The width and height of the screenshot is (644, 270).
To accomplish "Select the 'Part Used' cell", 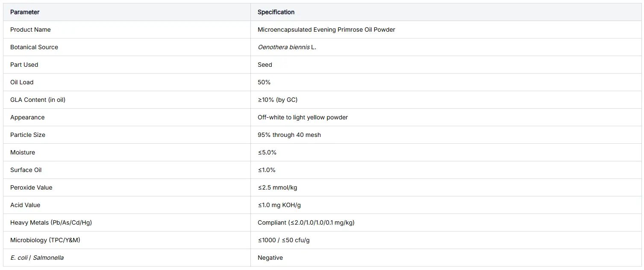I will [127, 65].
